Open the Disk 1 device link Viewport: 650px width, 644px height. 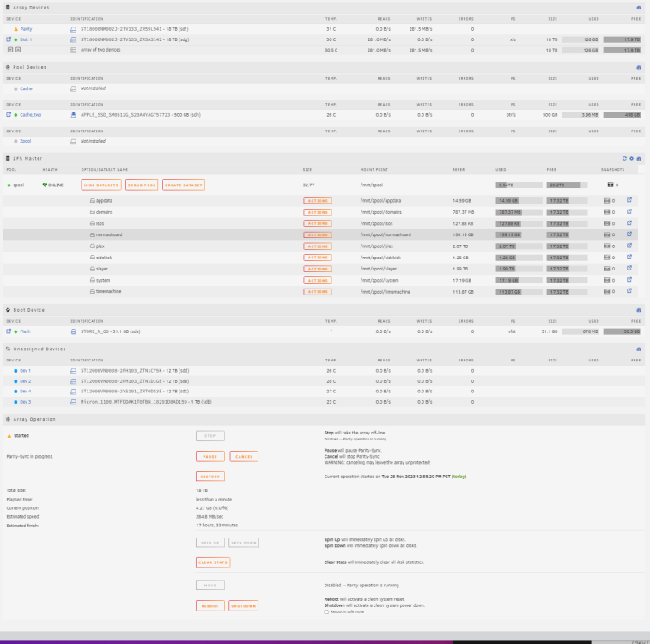pyautogui.click(x=26, y=39)
